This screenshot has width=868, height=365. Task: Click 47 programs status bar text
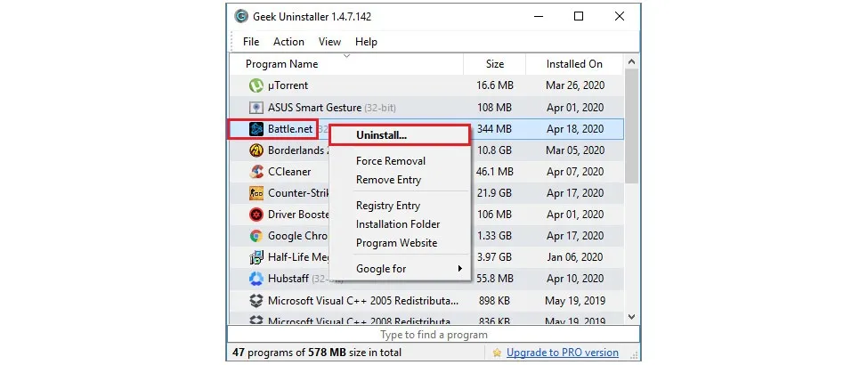pyautogui.click(x=317, y=353)
